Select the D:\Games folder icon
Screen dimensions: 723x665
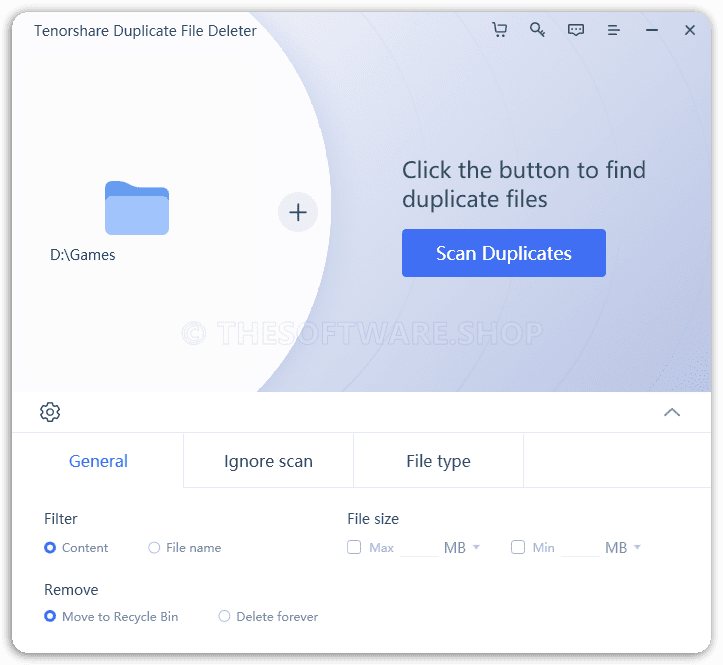pos(137,208)
